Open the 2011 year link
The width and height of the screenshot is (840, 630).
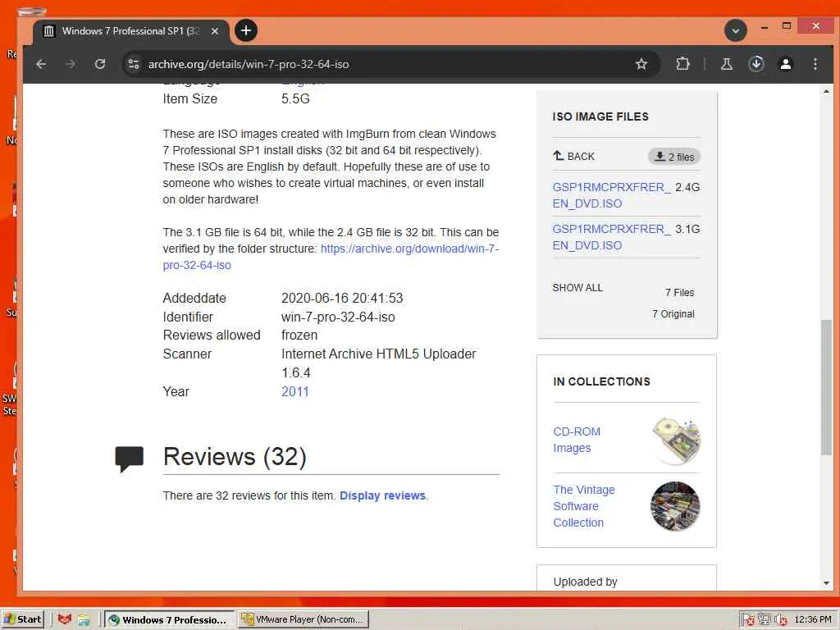point(295,391)
